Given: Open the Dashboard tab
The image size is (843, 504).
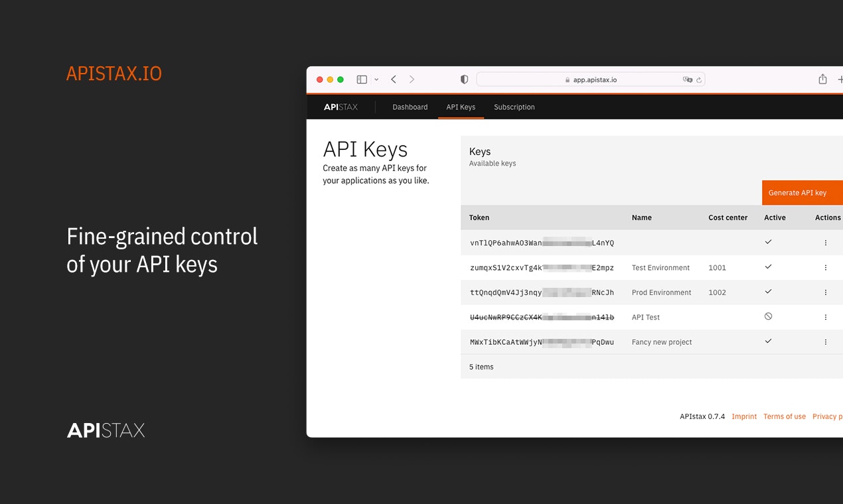Looking at the screenshot, I should (410, 107).
